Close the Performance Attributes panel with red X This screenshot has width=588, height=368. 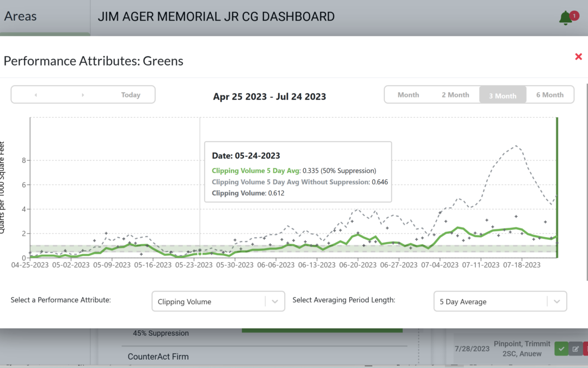(x=578, y=57)
